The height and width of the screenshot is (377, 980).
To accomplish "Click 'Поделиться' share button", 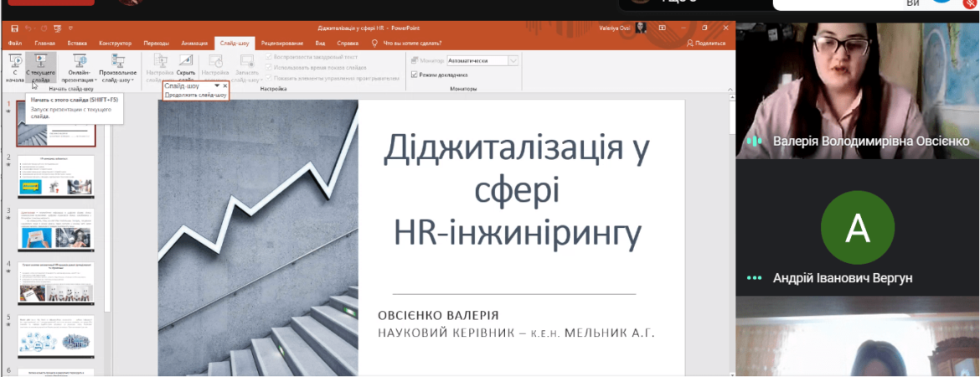I will tap(705, 43).
